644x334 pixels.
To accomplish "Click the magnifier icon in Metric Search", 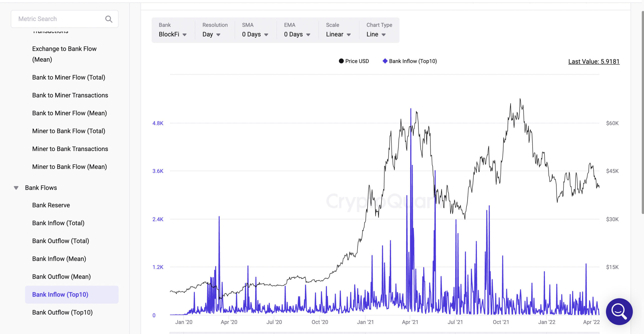I will click(x=109, y=19).
